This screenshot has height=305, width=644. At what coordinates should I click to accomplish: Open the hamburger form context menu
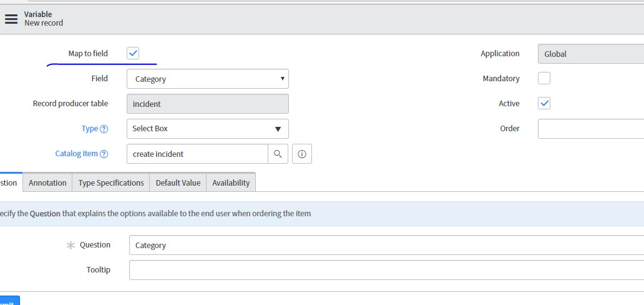[x=11, y=19]
